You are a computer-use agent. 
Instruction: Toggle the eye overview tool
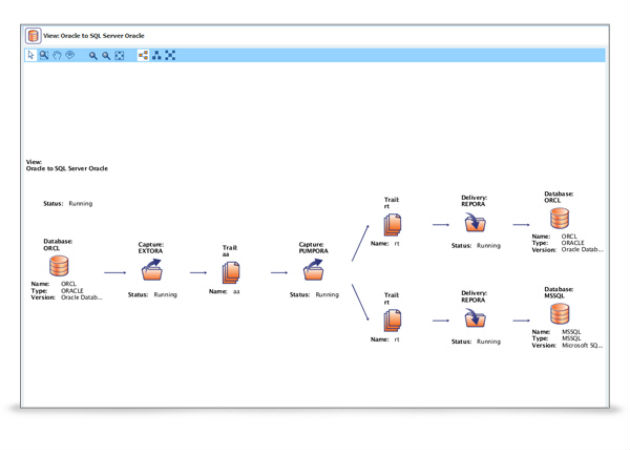[x=70, y=56]
